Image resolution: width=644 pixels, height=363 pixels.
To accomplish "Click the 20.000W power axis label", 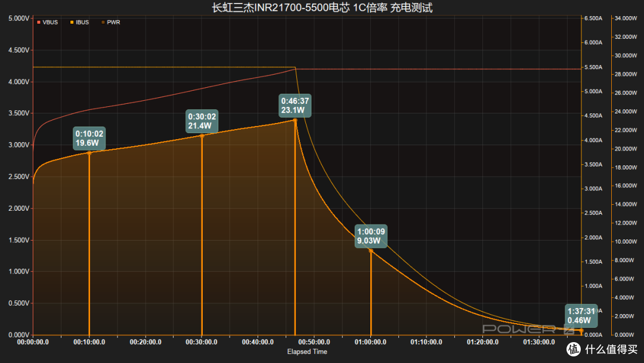I will click(626, 149).
